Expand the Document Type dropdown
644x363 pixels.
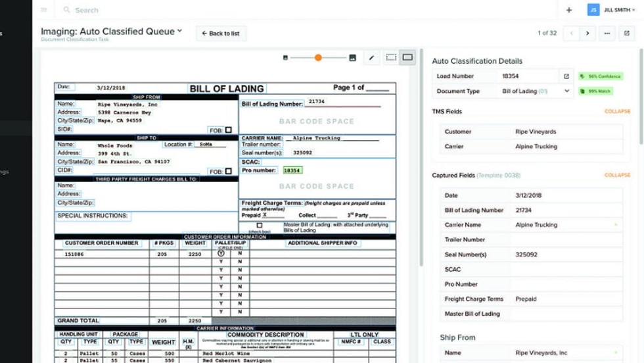(x=567, y=91)
